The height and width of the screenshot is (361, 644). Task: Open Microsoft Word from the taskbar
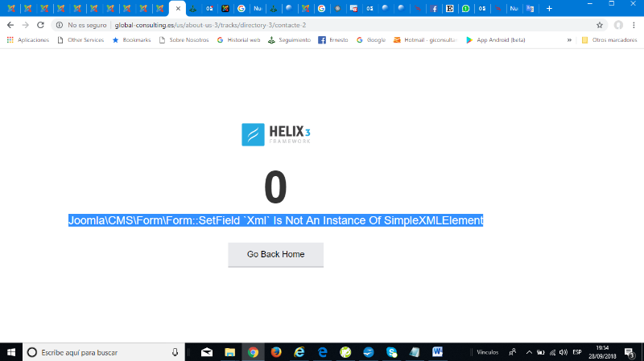point(437,352)
